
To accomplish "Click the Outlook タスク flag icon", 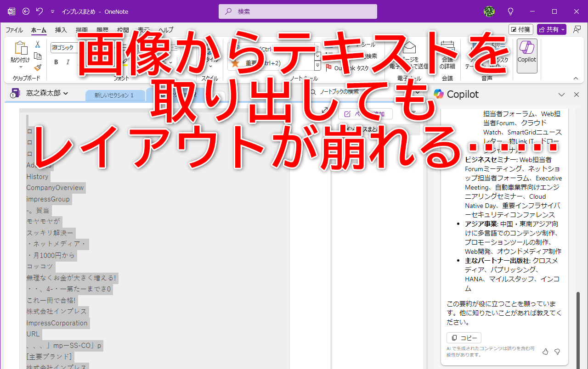I will click(329, 67).
